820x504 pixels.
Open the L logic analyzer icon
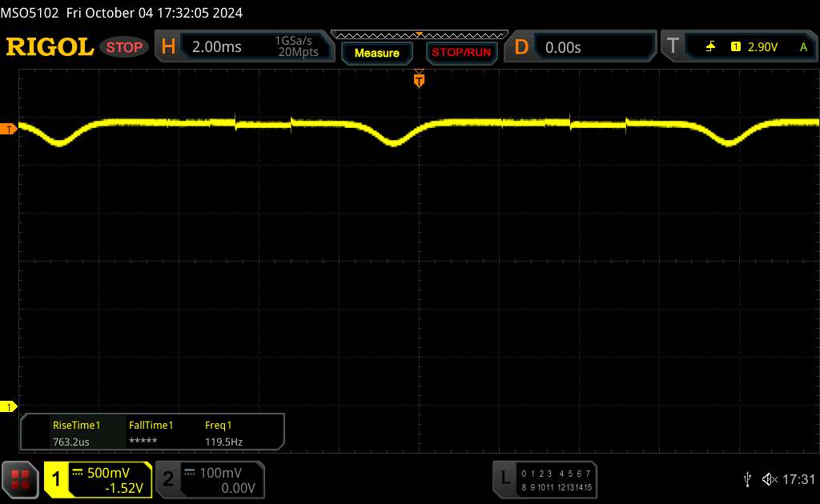point(504,477)
